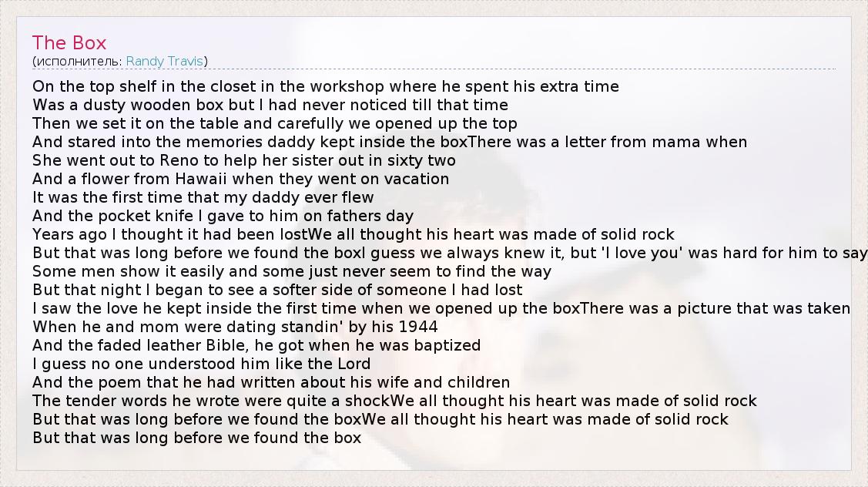The width and height of the screenshot is (868, 487).
Task: Click the line starting 'Years ago I thought'
Action: point(353,234)
